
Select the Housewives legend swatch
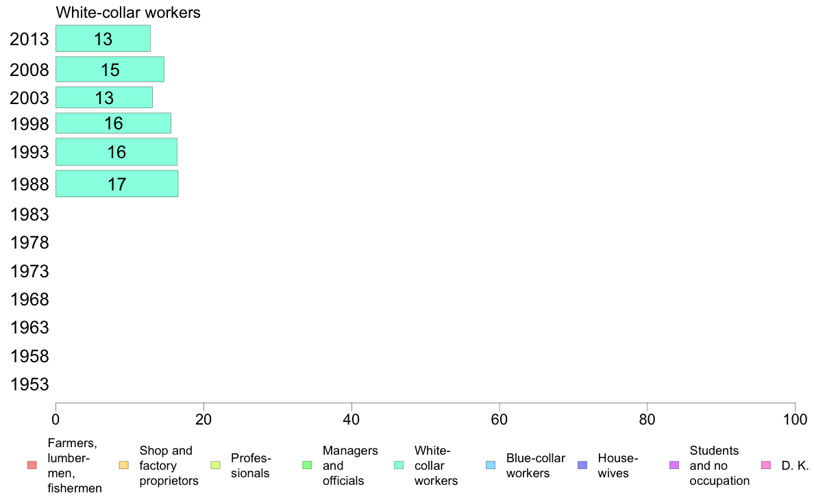(x=582, y=465)
